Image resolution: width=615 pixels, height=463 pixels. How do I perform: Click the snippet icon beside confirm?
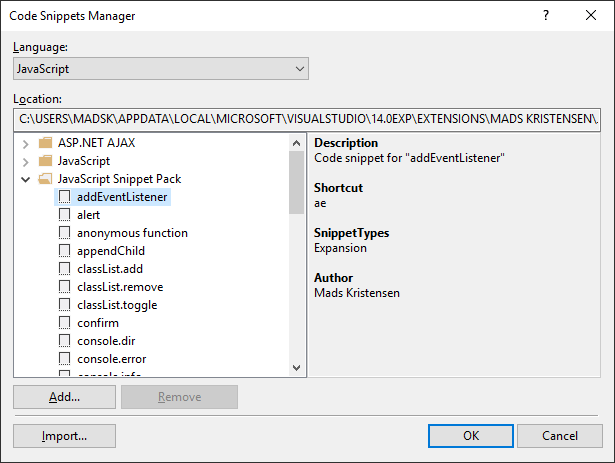(65, 323)
